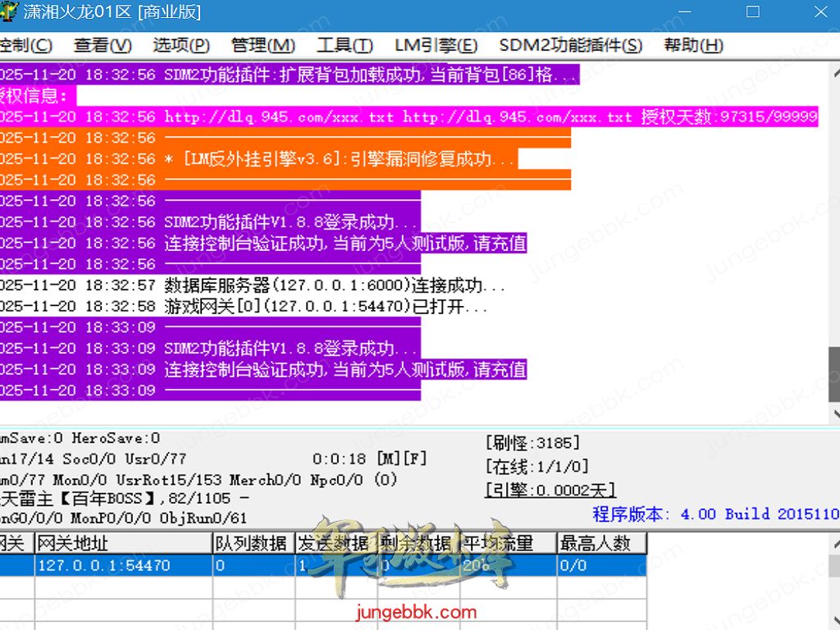840x630 pixels.
Task: Open the LM引擎(E) menu
Action: point(436,46)
